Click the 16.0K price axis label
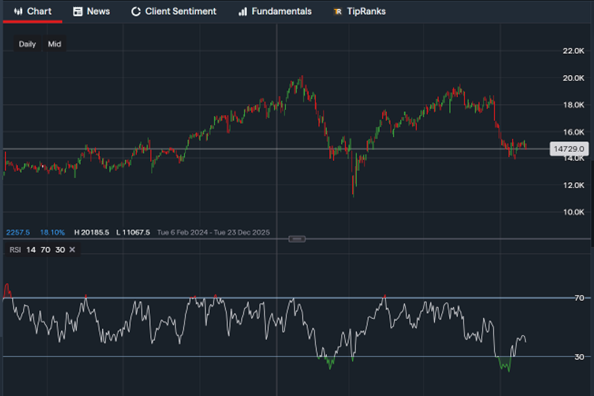Viewport: 594px width, 396px height. [x=574, y=132]
